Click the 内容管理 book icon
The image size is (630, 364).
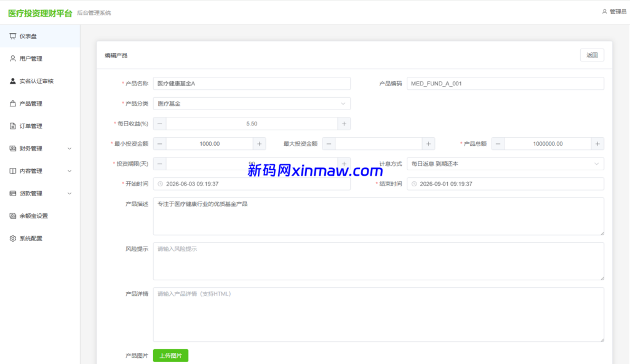coord(13,171)
